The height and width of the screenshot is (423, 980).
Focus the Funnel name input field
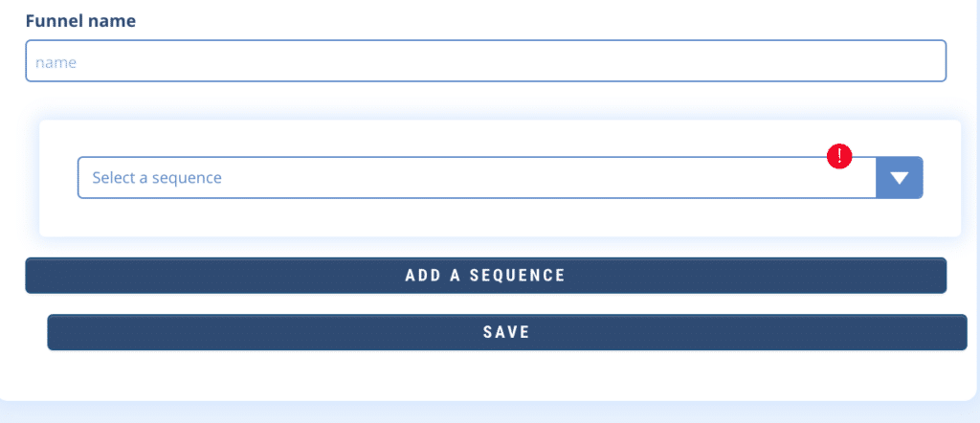[485, 61]
